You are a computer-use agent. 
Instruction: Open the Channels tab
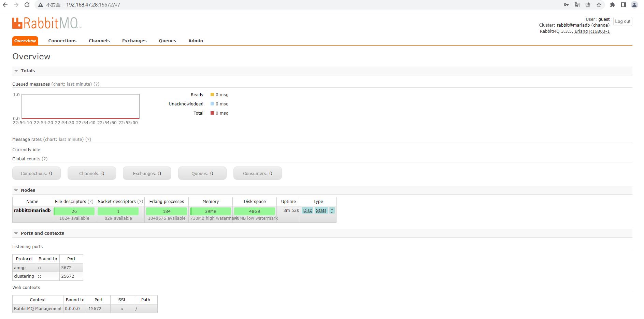click(99, 41)
